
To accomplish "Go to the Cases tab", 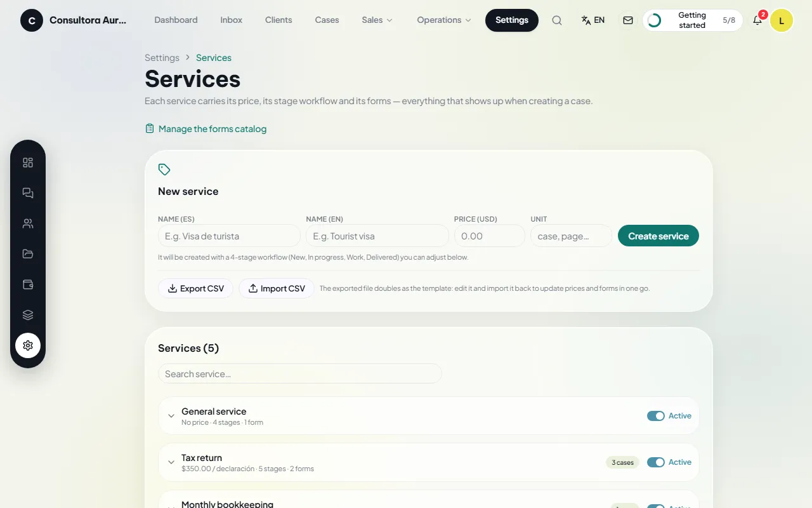I will click(327, 20).
